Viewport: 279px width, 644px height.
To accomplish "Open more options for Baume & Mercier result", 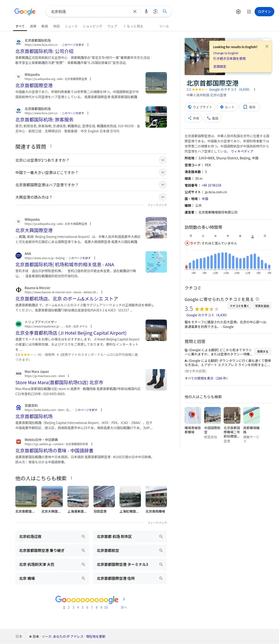I will (102, 292).
